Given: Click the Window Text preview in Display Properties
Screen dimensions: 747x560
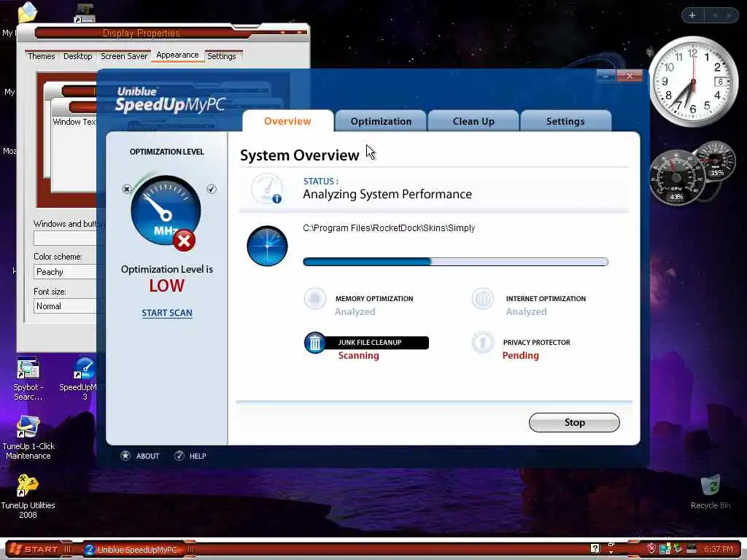Looking at the screenshot, I should tap(74, 122).
